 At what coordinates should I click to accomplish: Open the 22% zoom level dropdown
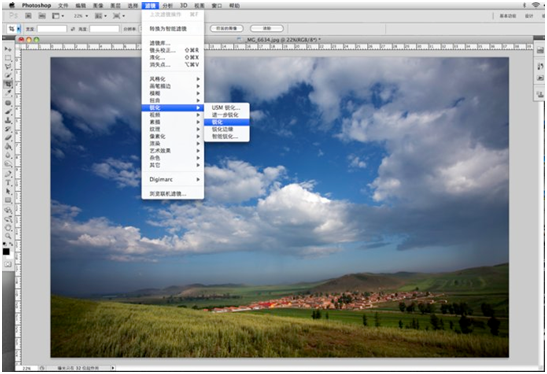pos(81,16)
